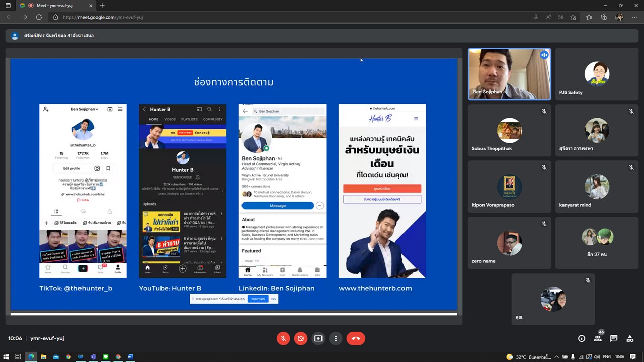Open chat with everyone

(614, 338)
